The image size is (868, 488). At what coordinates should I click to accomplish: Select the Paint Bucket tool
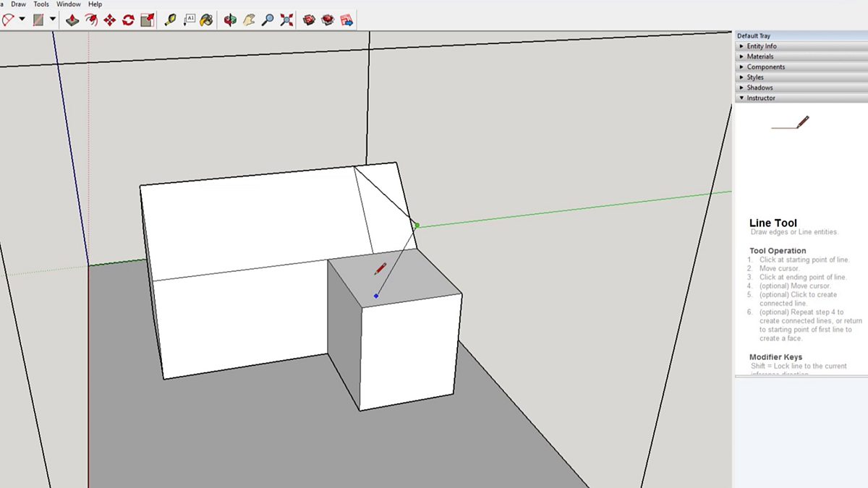pos(207,20)
